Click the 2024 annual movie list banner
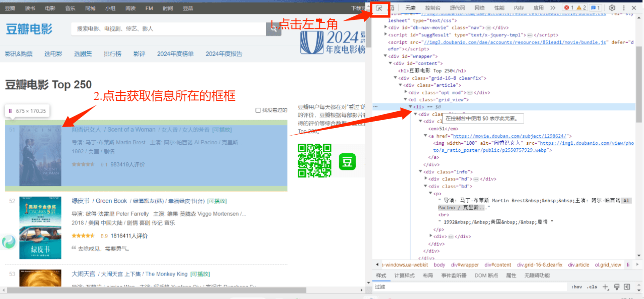This screenshot has width=644, height=299. pyautogui.click(x=333, y=42)
